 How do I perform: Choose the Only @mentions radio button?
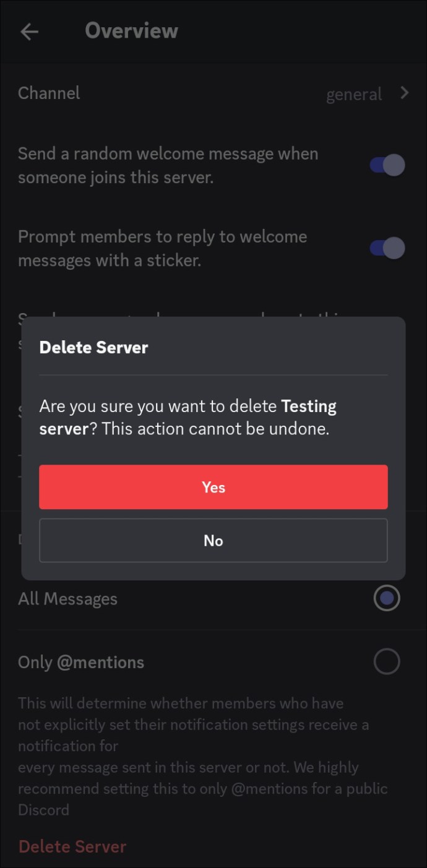point(387,662)
